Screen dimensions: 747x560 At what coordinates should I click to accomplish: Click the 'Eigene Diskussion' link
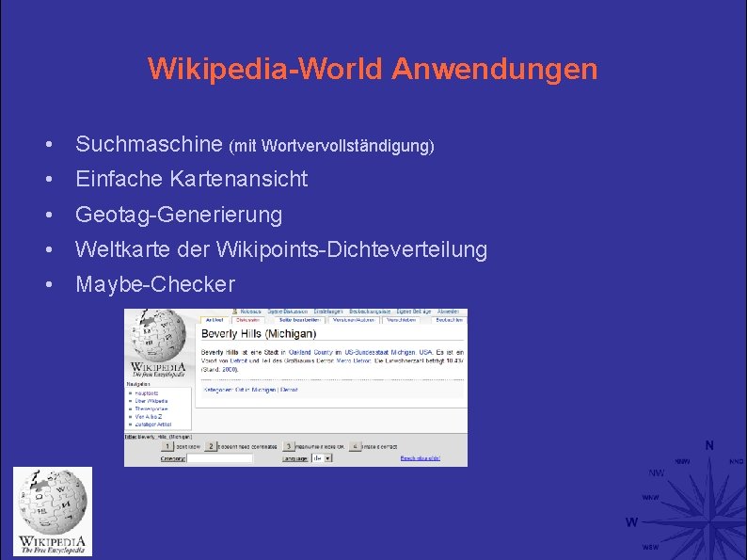click(x=287, y=312)
